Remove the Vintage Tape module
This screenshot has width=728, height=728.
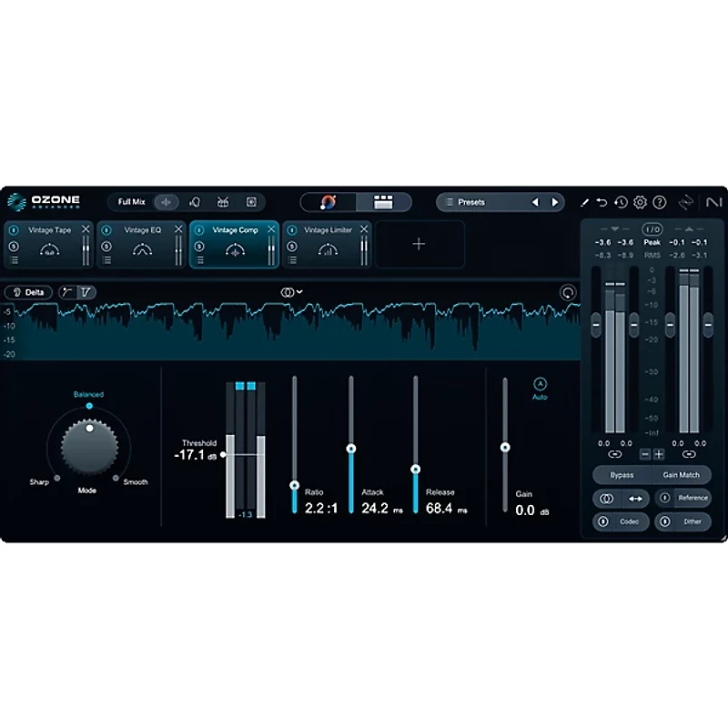point(86,229)
